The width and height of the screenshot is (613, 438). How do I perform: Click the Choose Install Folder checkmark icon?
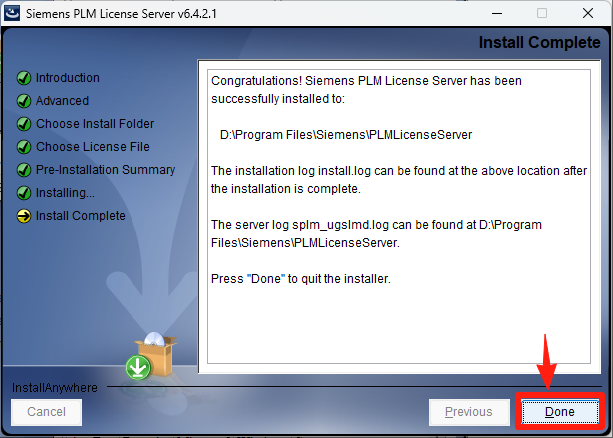point(24,124)
